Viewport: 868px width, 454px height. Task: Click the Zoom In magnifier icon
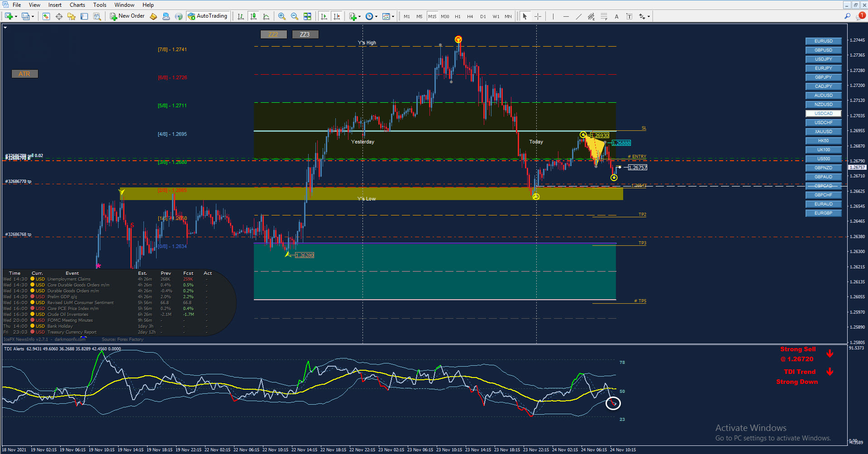(282, 16)
